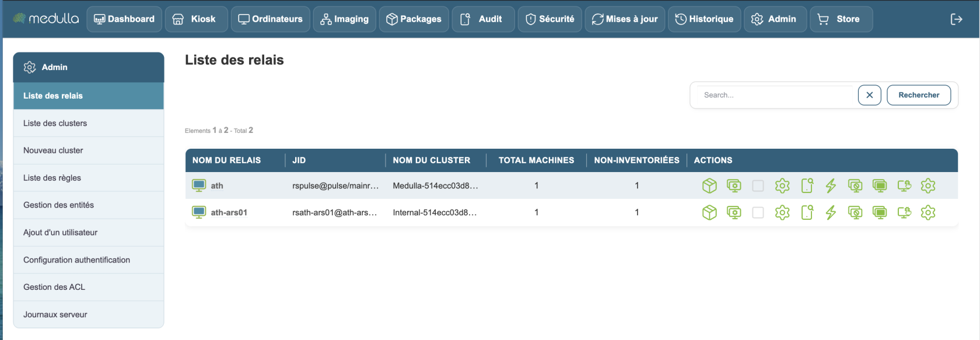Tick the checkbox in the ath row
The image size is (980, 340).
[x=758, y=186]
